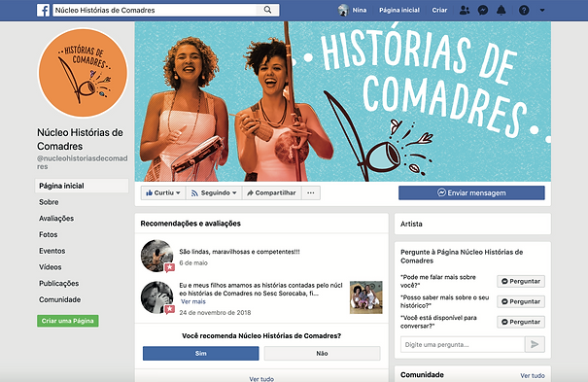Go to Página inicial in top bar
The width and height of the screenshot is (588, 382).
[x=399, y=10]
